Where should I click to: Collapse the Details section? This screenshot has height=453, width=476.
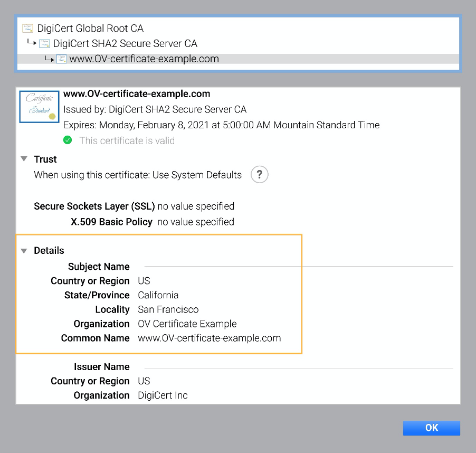coord(24,250)
